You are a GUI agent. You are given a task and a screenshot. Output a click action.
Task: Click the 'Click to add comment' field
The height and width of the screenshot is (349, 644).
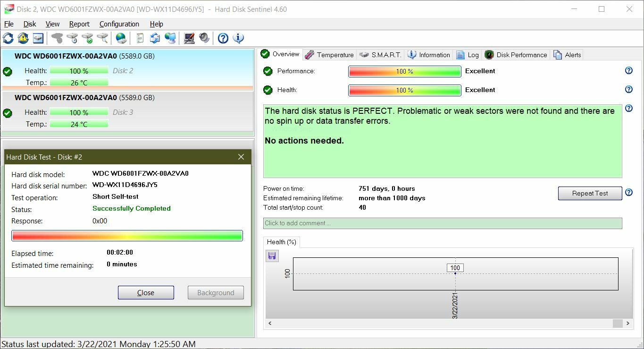click(x=443, y=223)
